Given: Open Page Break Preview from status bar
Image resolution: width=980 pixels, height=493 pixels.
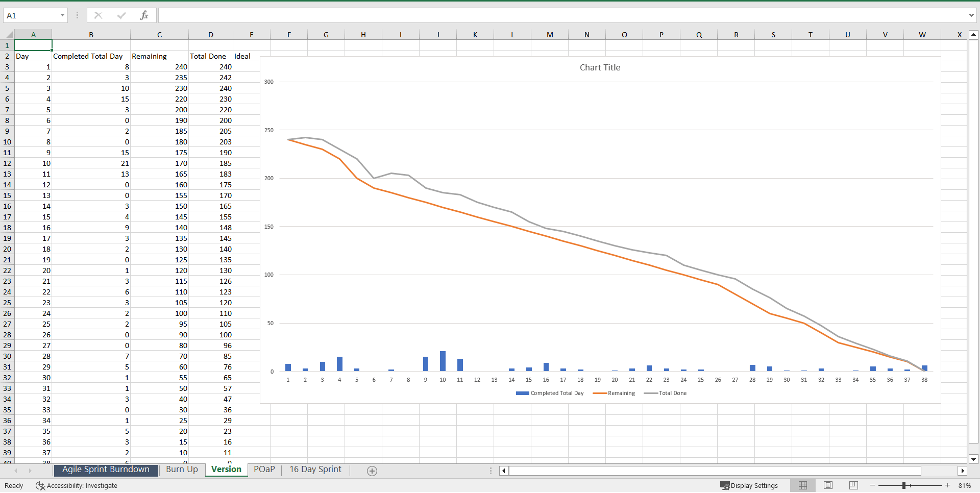Looking at the screenshot, I should click(853, 485).
